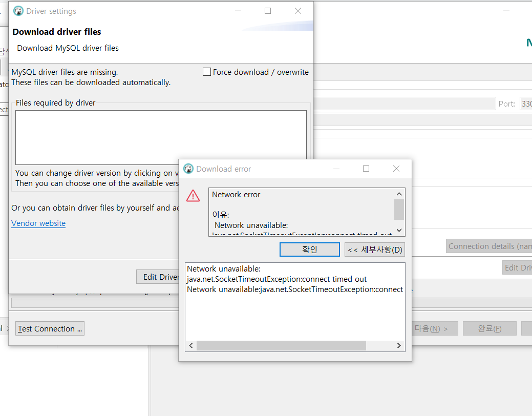Click 'java.net.SocketTimeoutException:connect timed out' details line
The image size is (532, 416).
[x=277, y=279]
